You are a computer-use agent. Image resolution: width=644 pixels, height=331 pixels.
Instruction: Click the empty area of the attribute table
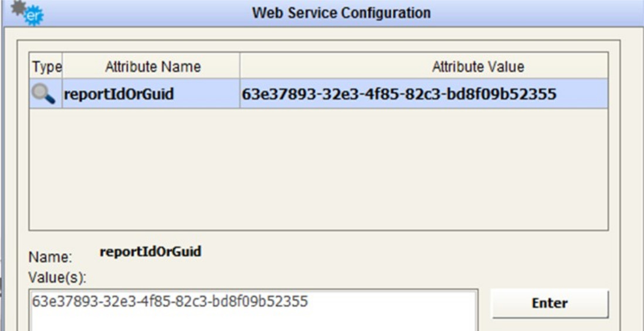[317, 170]
